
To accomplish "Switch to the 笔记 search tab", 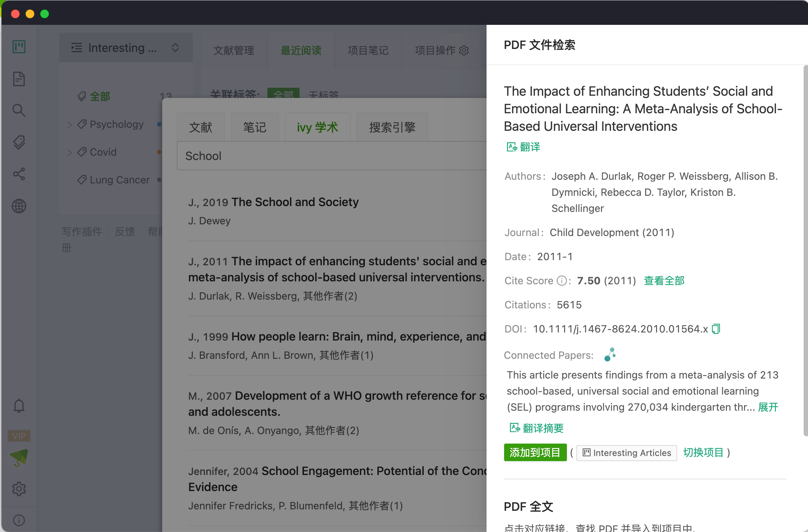I will [x=255, y=127].
